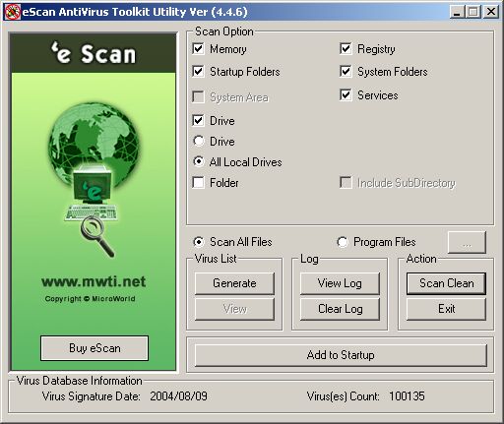Start scanning with Scan Clean
504x424 pixels.
tap(446, 283)
